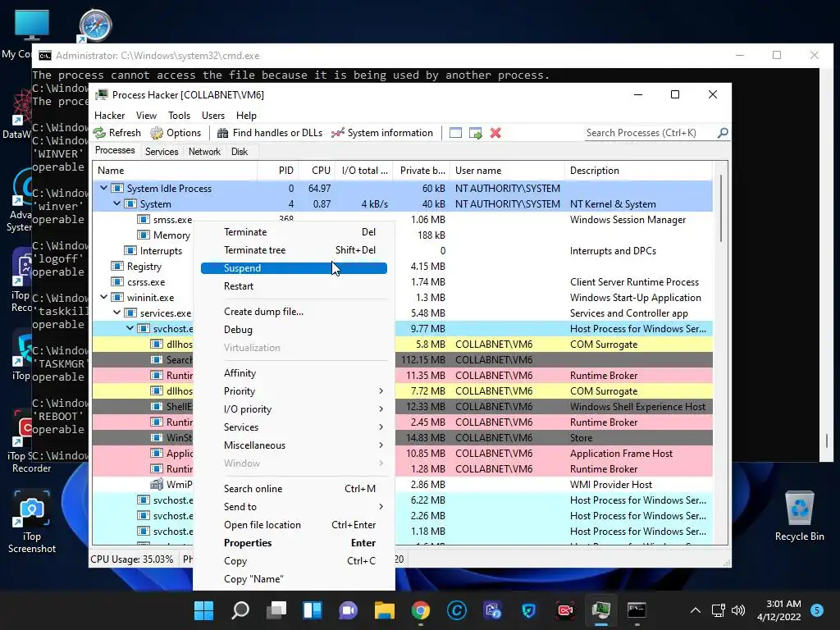Open the iTop Screenshot desktop shortcut
The height and width of the screenshot is (630, 840).
[x=32, y=522]
